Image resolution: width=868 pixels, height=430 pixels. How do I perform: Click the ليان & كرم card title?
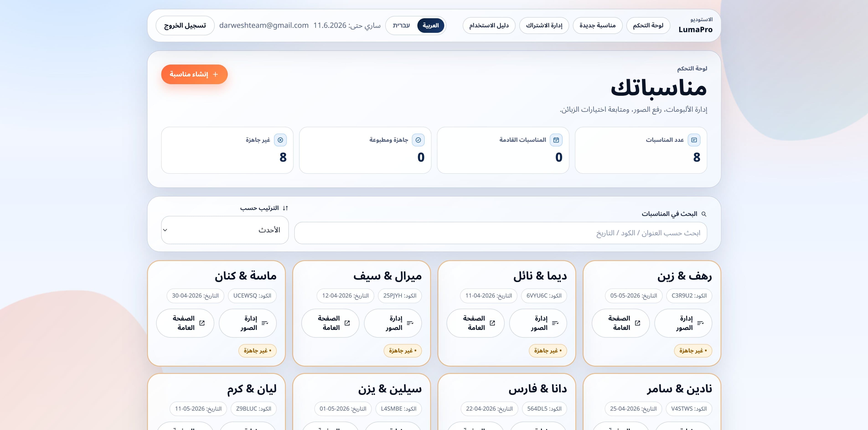coord(252,389)
